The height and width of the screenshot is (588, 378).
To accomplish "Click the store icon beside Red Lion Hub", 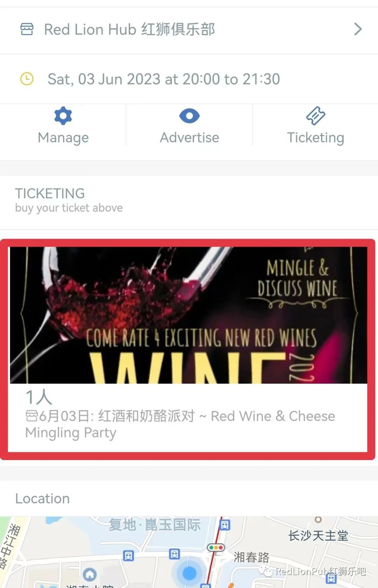I will point(27,29).
